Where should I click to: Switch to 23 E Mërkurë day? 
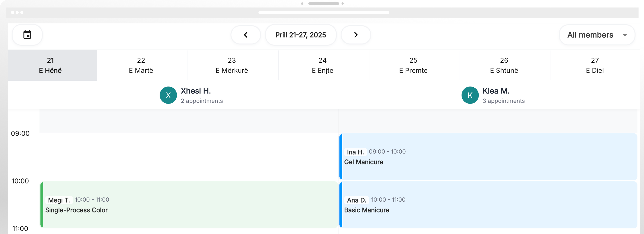coord(232,65)
